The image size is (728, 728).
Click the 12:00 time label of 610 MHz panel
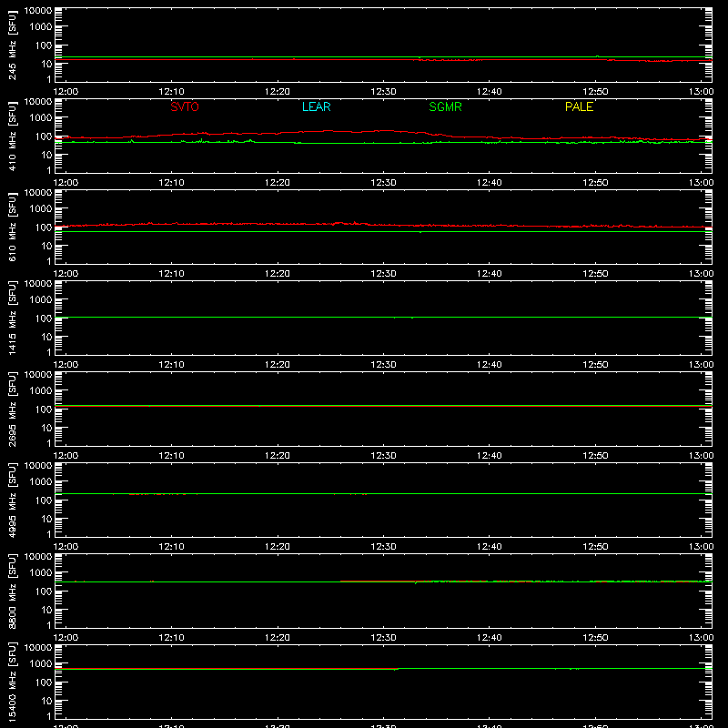pyautogui.click(x=66, y=274)
